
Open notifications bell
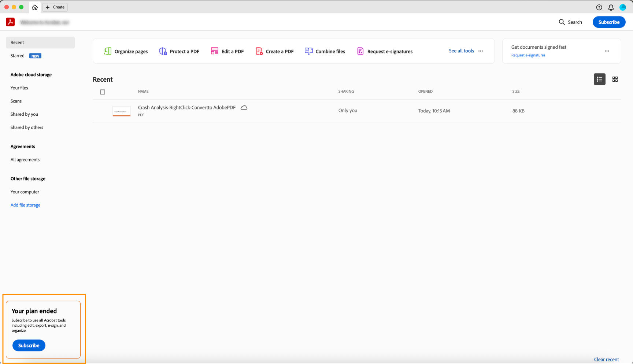pos(611,7)
